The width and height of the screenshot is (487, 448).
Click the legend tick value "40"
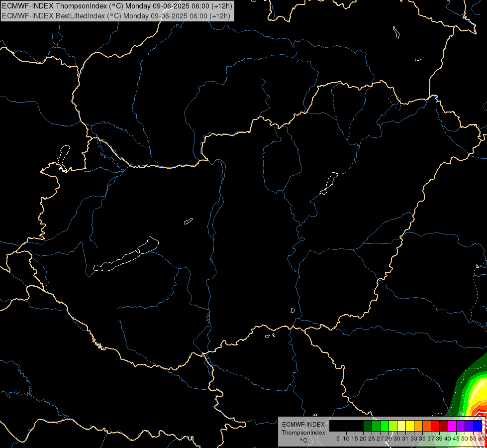448,439
